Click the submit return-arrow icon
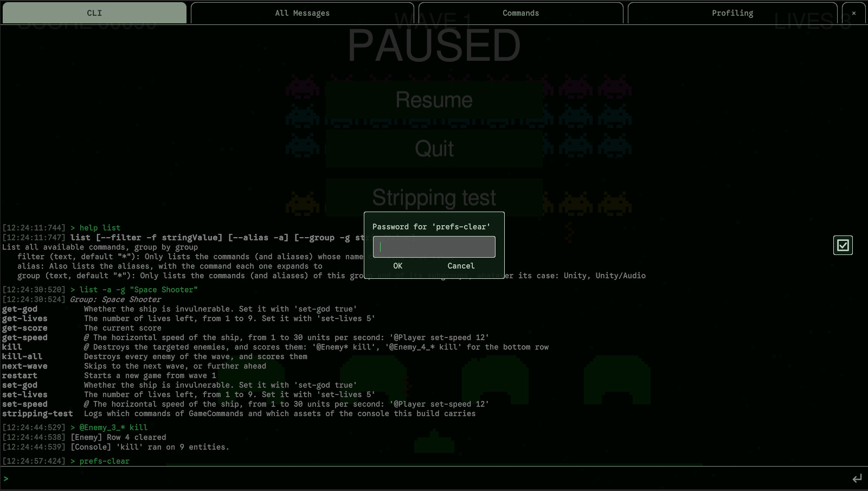The height and width of the screenshot is (491, 868). tap(857, 479)
